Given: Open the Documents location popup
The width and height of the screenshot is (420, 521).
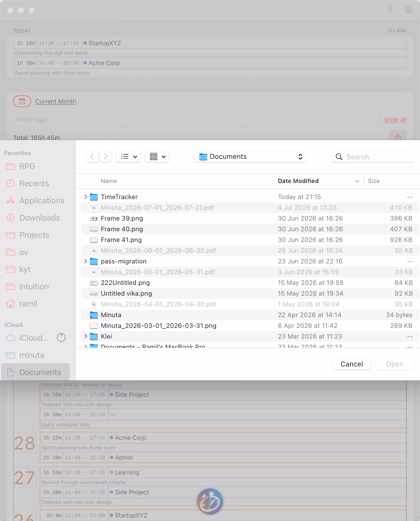Looking at the screenshot, I should point(250,157).
